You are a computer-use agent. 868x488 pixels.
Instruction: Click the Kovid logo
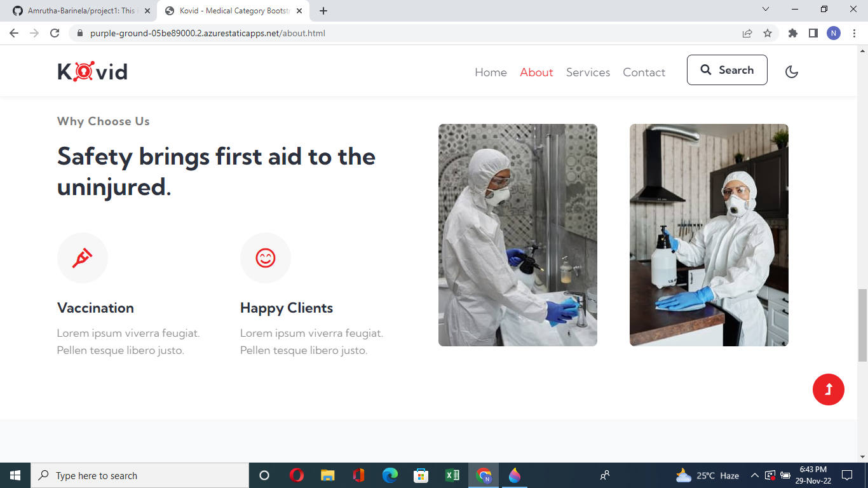[92, 71]
